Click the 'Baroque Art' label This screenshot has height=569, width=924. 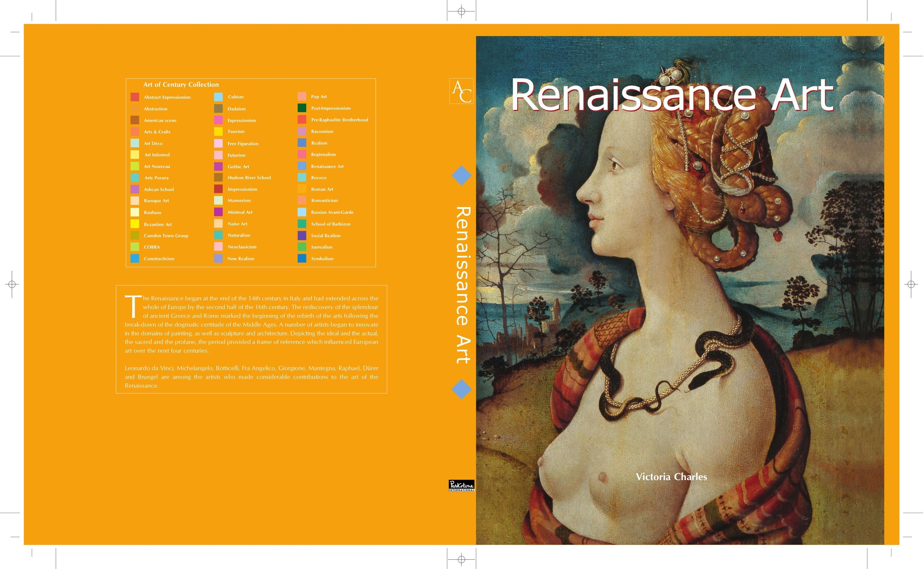[x=156, y=201]
